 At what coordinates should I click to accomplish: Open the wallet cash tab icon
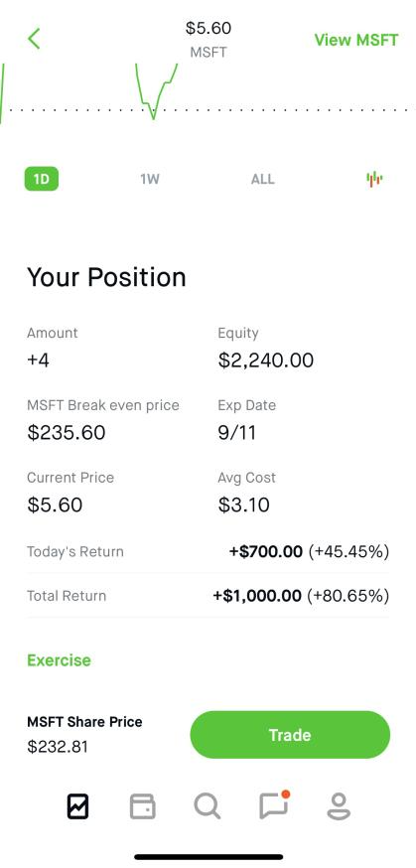(142, 806)
